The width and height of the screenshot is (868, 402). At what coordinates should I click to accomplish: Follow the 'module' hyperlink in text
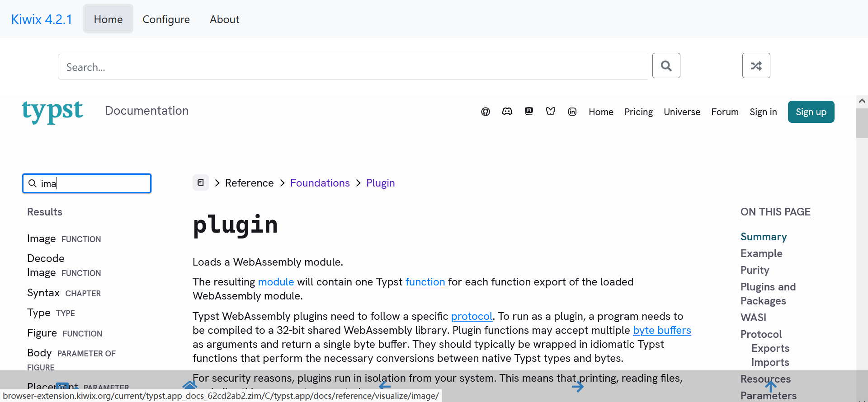(x=276, y=282)
